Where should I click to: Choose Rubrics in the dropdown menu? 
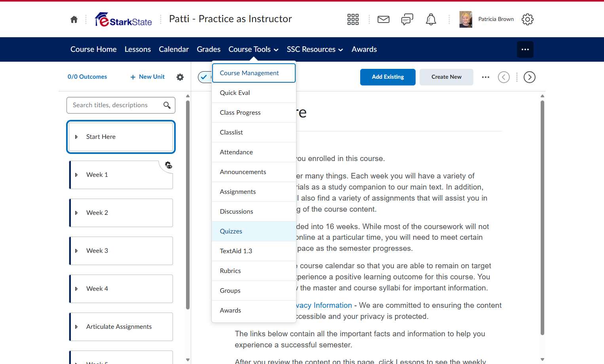coord(254,271)
